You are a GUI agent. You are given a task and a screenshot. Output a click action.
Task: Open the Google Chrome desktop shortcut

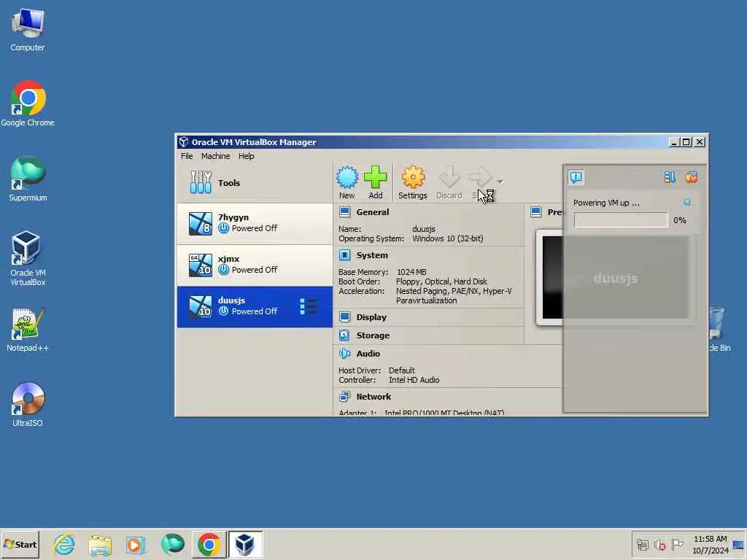click(28, 104)
